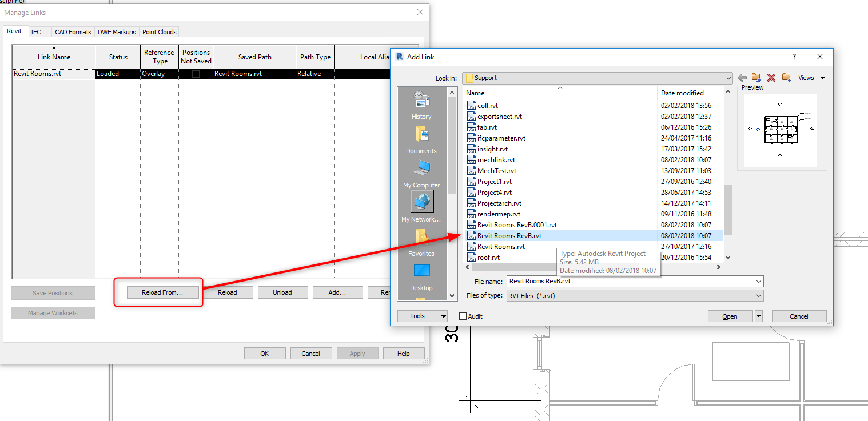Open the Views dropdown menu
Screen dimensions: 868x421
pyautogui.click(x=811, y=78)
